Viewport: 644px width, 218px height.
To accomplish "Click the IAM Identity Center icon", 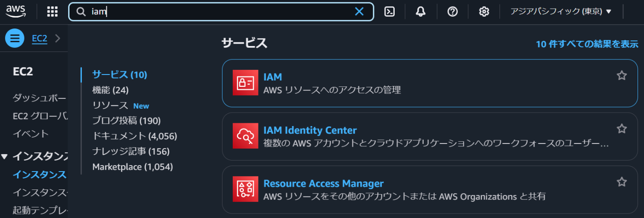I will [x=245, y=136].
